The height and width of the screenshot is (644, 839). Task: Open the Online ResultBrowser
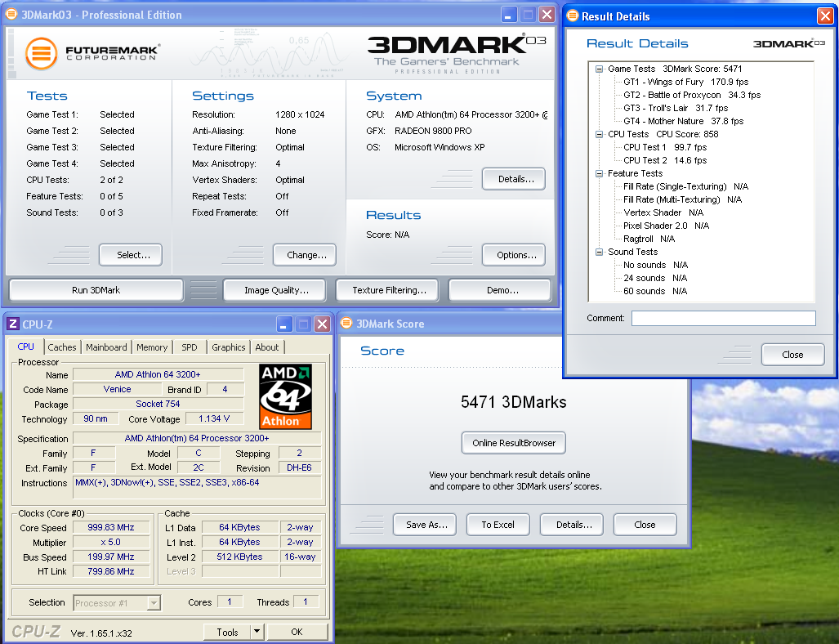pos(514,443)
